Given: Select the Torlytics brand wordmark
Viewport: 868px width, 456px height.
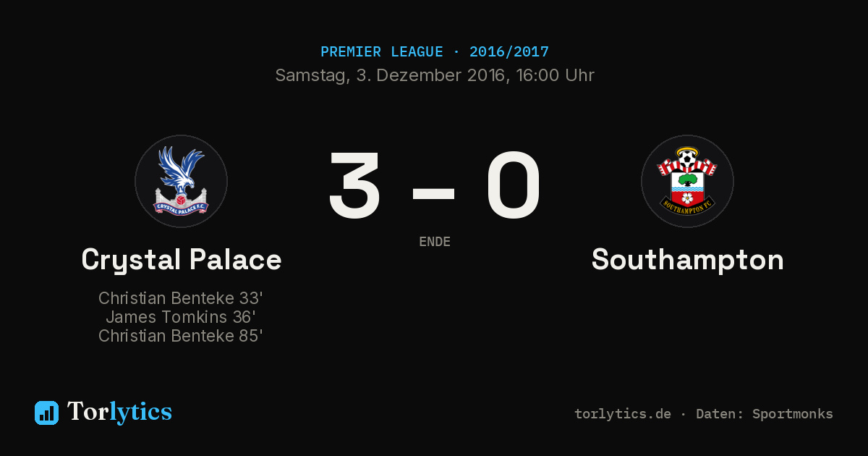Looking at the screenshot, I should [x=119, y=412].
